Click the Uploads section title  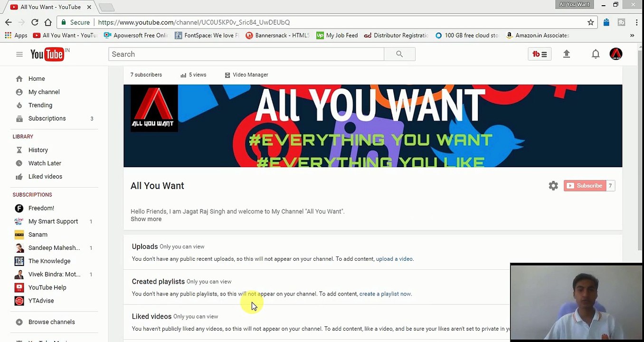click(x=145, y=247)
